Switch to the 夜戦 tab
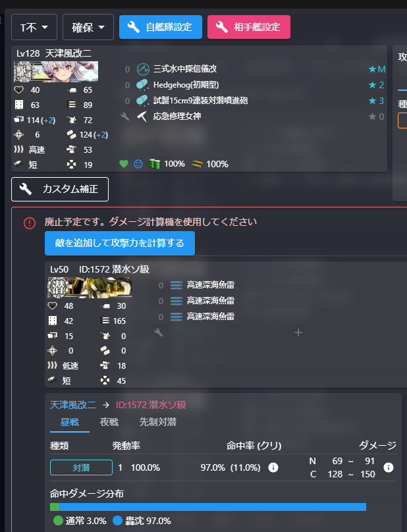Screen dimensions: 407x532 click(x=109, y=422)
